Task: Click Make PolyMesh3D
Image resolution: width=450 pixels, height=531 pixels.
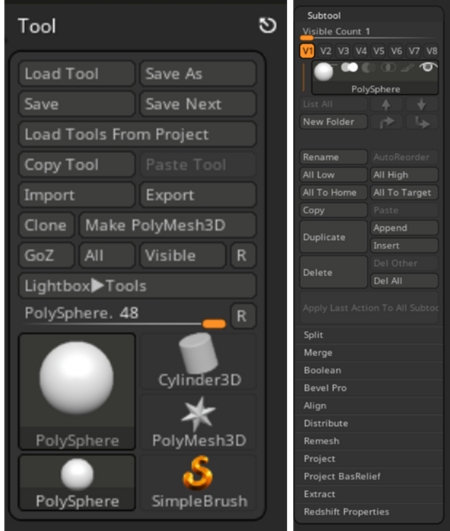Action: 168,225
